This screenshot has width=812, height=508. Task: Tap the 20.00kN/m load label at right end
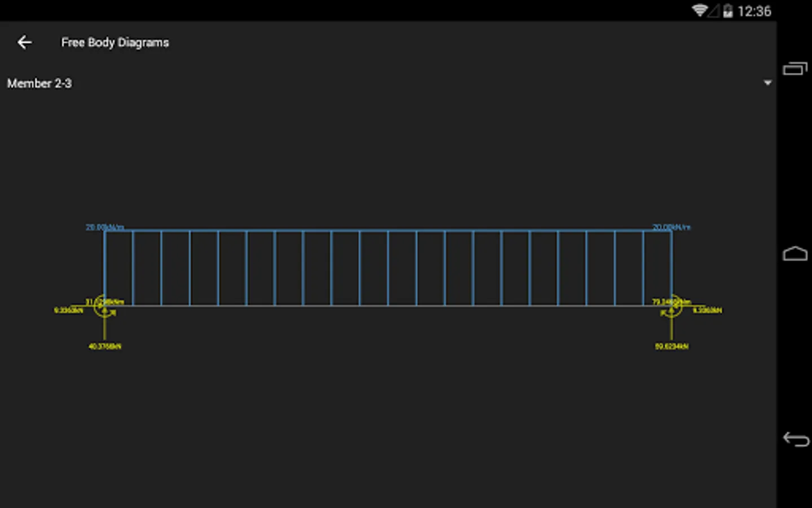(672, 227)
